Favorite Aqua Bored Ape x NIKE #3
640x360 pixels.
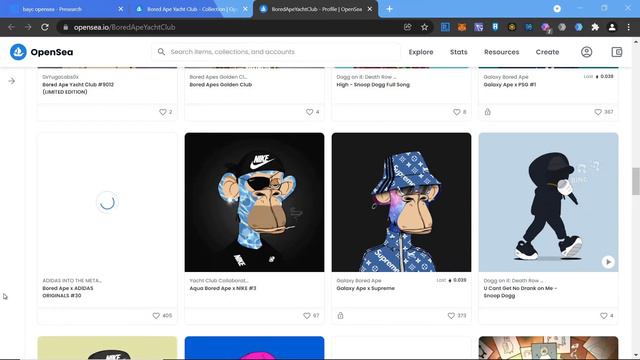coord(307,316)
